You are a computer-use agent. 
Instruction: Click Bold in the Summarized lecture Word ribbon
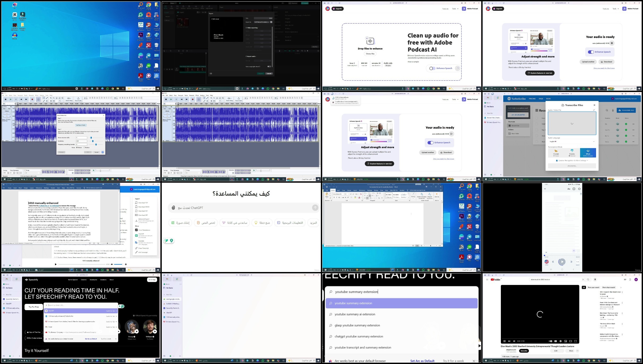tap(334, 197)
